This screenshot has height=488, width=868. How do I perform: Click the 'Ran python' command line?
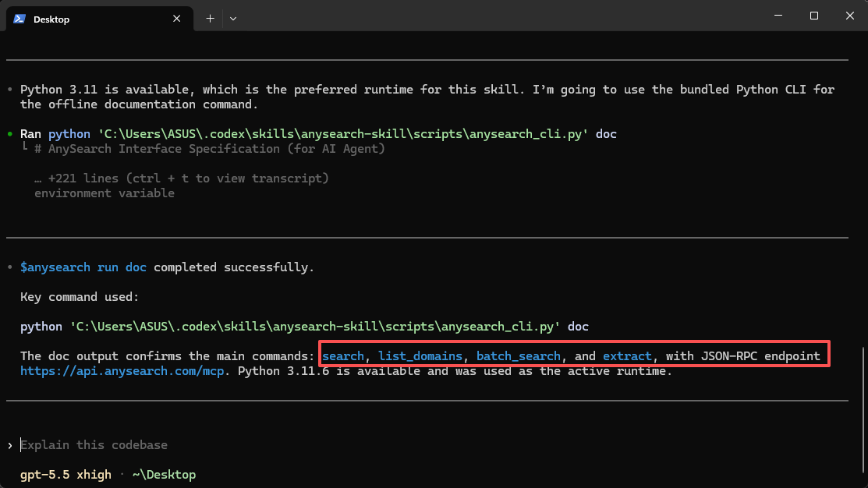click(x=318, y=134)
